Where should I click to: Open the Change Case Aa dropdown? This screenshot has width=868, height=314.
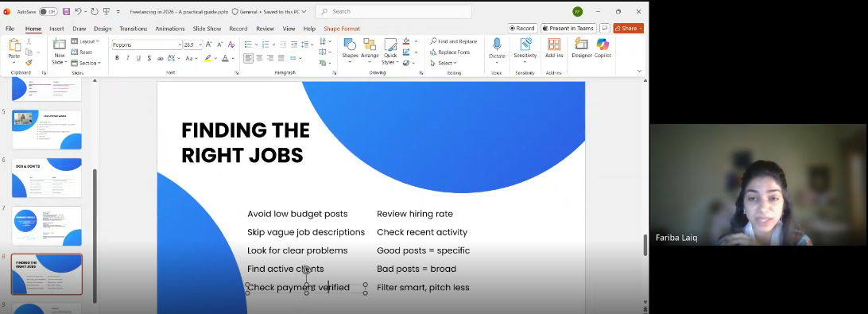[192, 58]
